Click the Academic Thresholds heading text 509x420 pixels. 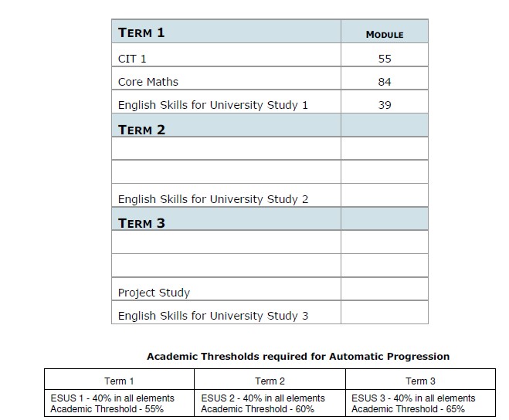[298, 357]
